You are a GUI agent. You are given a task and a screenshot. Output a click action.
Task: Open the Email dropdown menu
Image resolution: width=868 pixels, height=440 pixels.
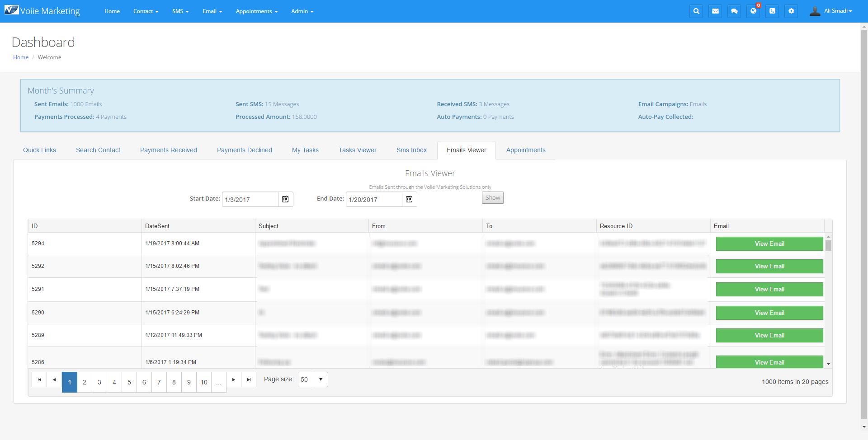click(212, 11)
